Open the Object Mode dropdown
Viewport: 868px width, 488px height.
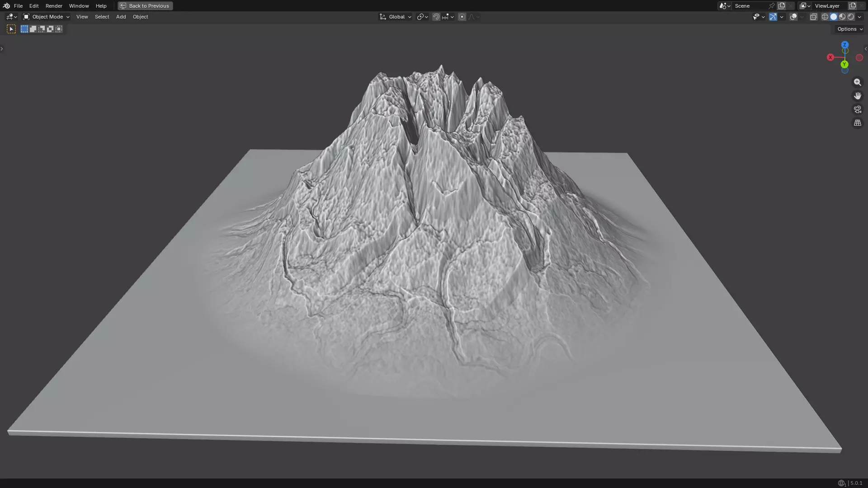click(x=47, y=17)
